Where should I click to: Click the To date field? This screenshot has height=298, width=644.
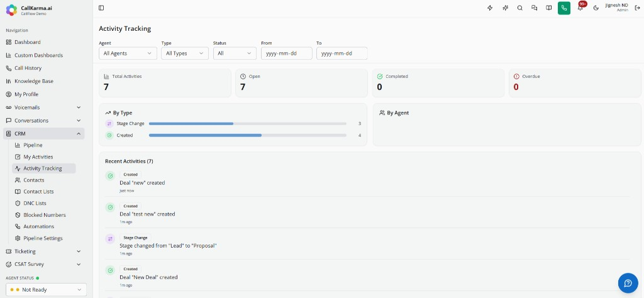pos(341,53)
